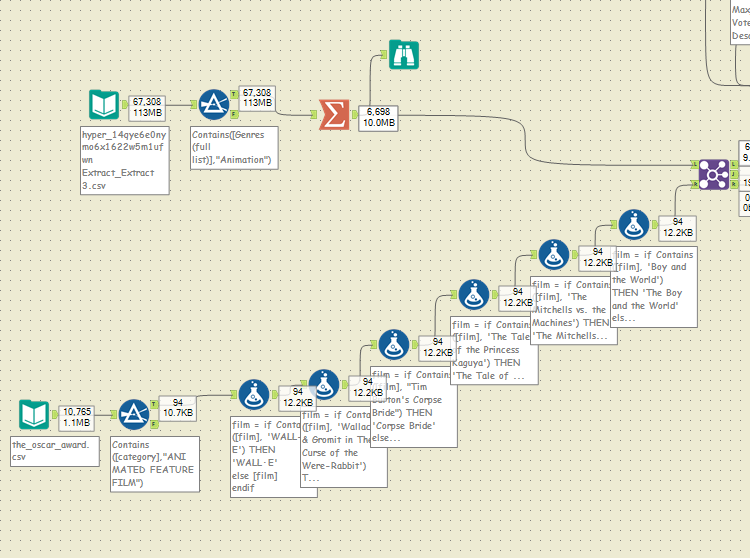
Task: Click the 94 12.2KB count after Mitchells formula
Action: pos(597,257)
